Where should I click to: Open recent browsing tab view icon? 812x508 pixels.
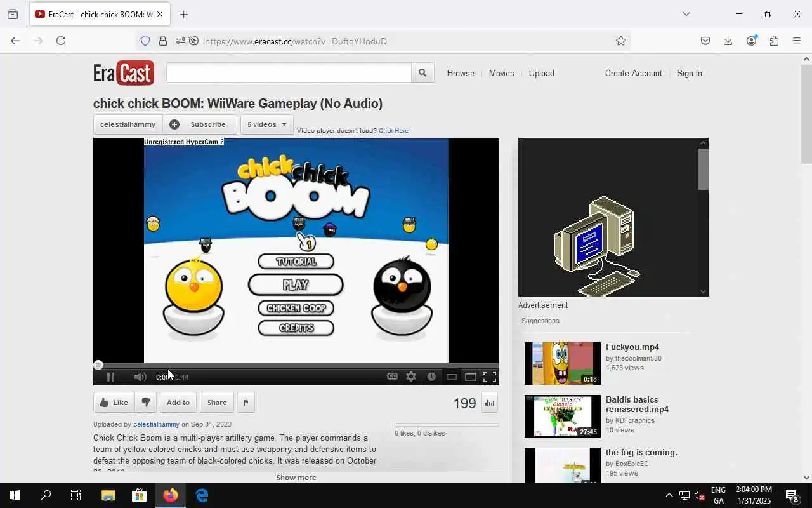coord(13,14)
